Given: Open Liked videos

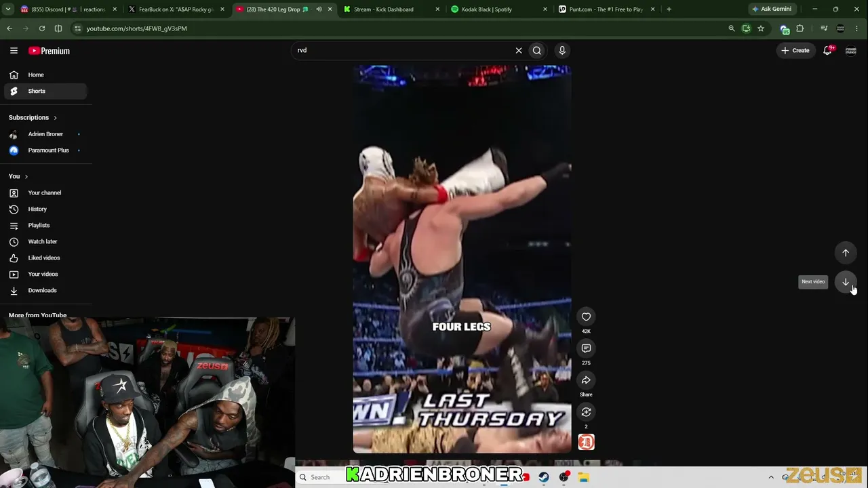Looking at the screenshot, I should pyautogui.click(x=45, y=258).
